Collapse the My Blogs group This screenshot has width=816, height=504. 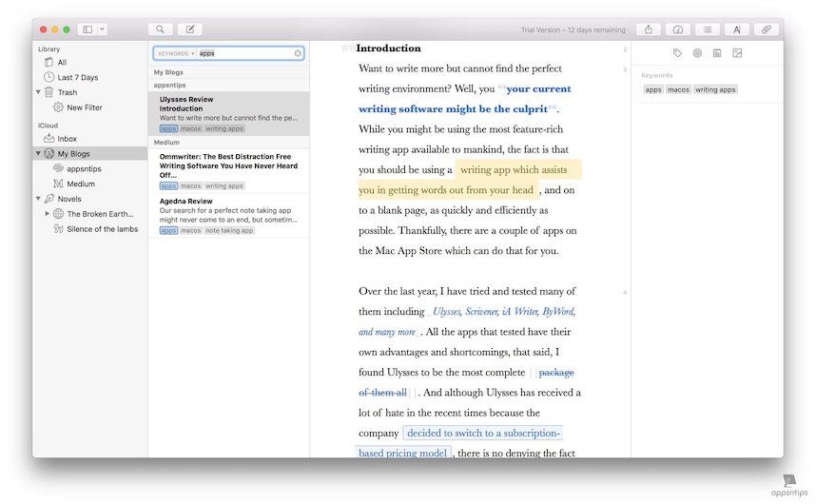(39, 153)
